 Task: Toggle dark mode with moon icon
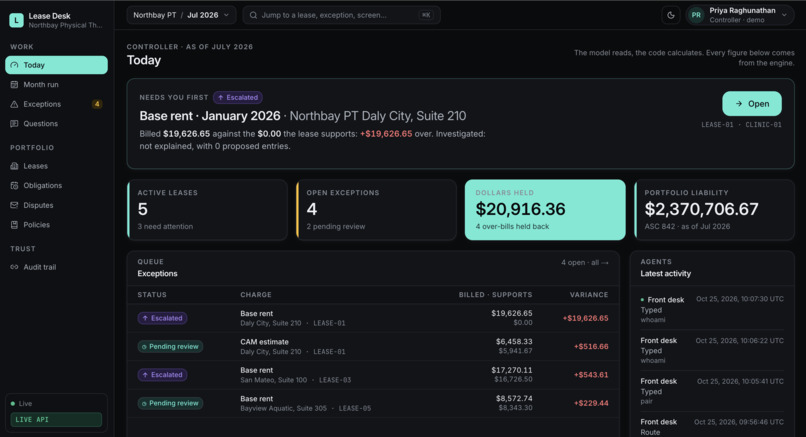pos(671,15)
